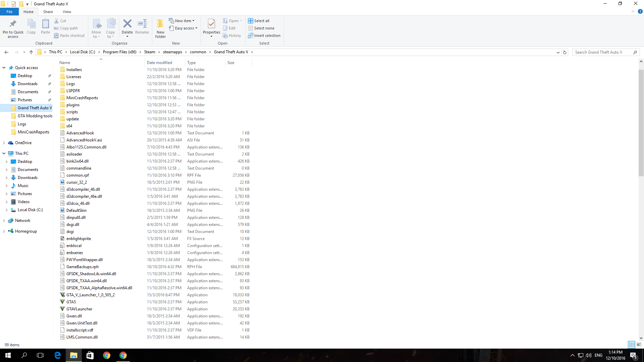Click the Up directory arrow
Image resolution: width=644 pixels, height=362 pixels.
pos(31,52)
